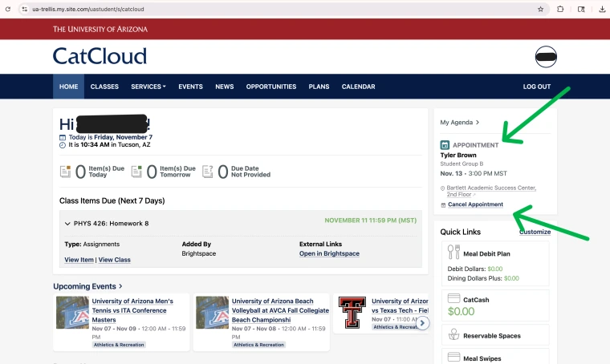The height and width of the screenshot is (364, 610).
Task: Click Log Out
Action: [x=536, y=87]
